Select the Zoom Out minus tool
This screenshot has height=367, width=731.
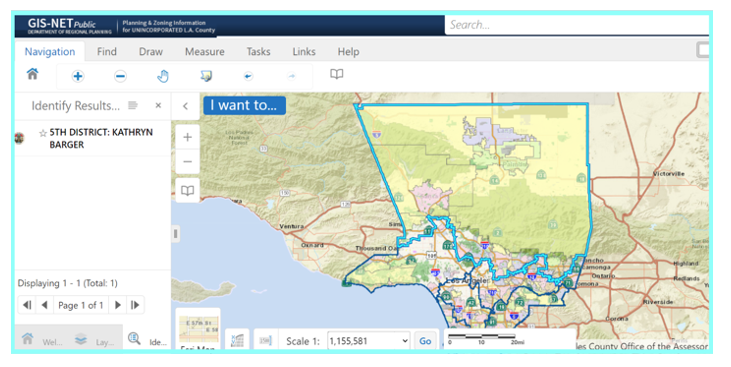tap(120, 76)
